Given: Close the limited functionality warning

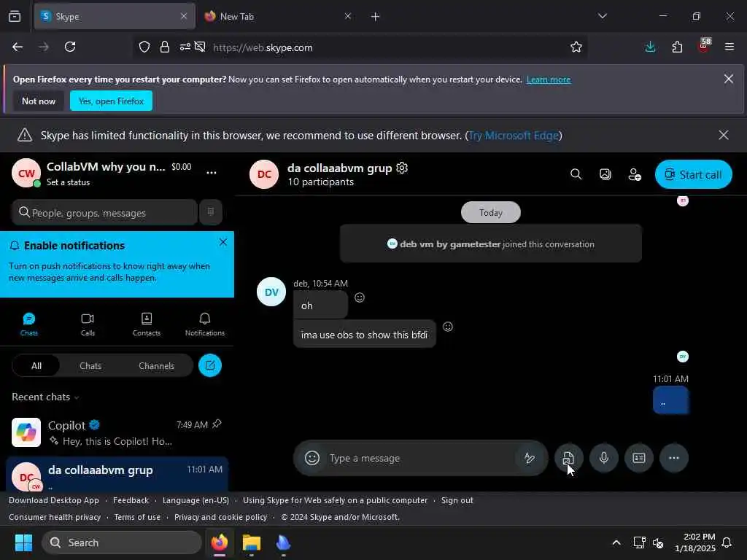Looking at the screenshot, I should (x=723, y=135).
